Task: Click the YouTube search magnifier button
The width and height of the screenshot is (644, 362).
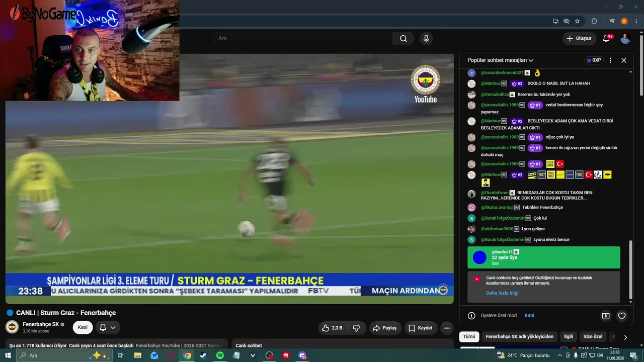Action: coord(404,39)
